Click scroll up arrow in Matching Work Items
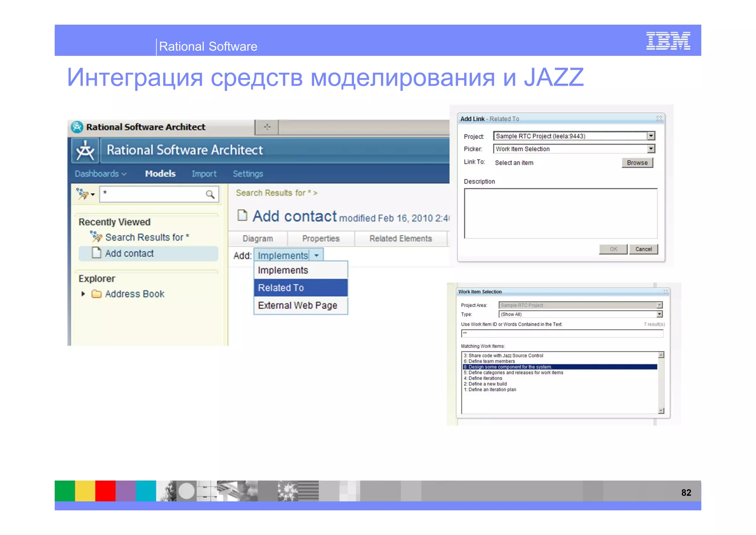The height and width of the screenshot is (535, 756). (x=661, y=355)
